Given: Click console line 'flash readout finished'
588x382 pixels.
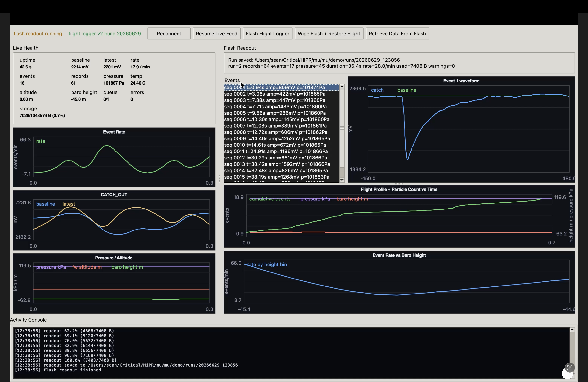Looking at the screenshot, I should tap(58, 370).
